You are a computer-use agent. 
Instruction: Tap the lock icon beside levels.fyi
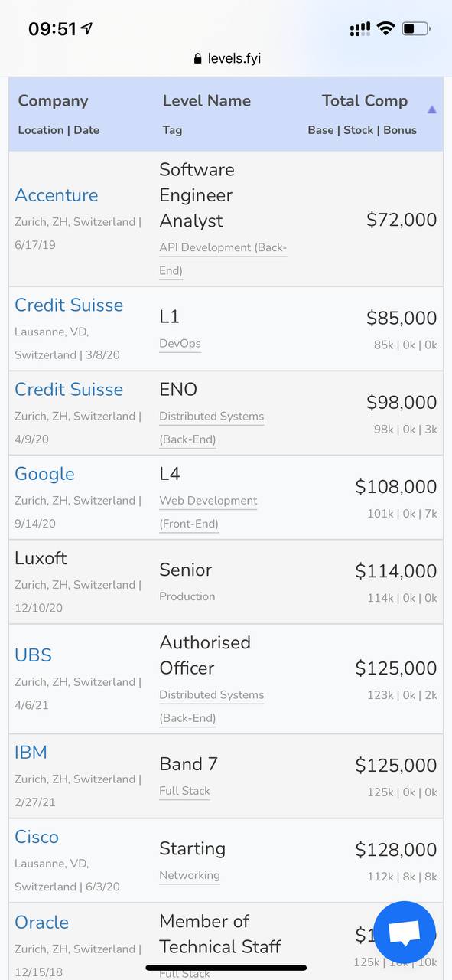tap(198, 58)
